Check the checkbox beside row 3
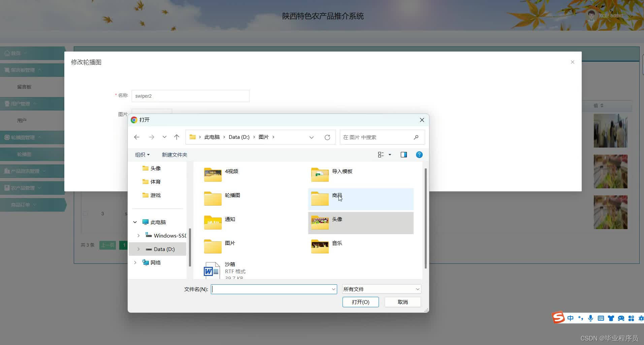The height and width of the screenshot is (345, 644). 85,213
